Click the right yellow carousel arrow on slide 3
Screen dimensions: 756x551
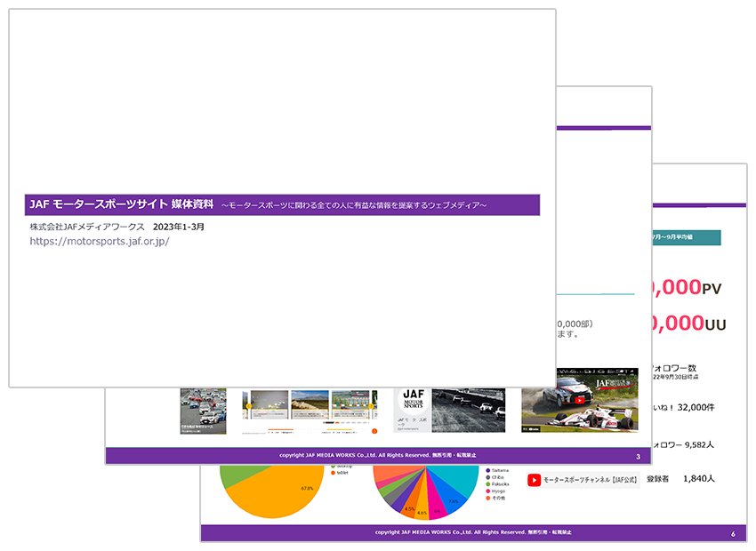coord(371,406)
